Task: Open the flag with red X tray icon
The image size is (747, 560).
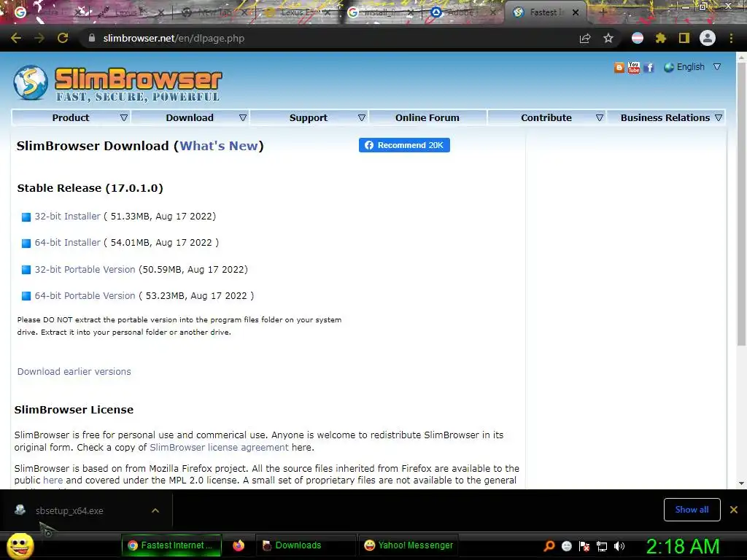Action: (x=584, y=546)
